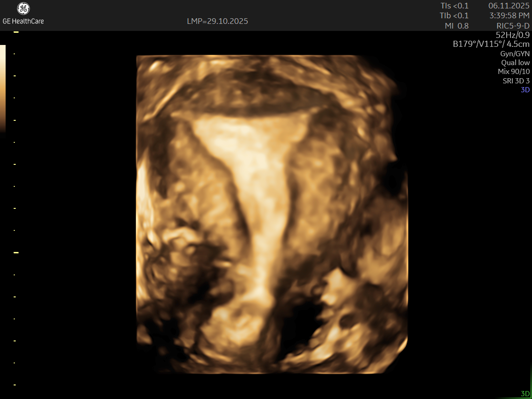Viewport: 532px width, 399px height.
Task: Select the LMP=29.10.2025 field
Action: click(x=217, y=21)
